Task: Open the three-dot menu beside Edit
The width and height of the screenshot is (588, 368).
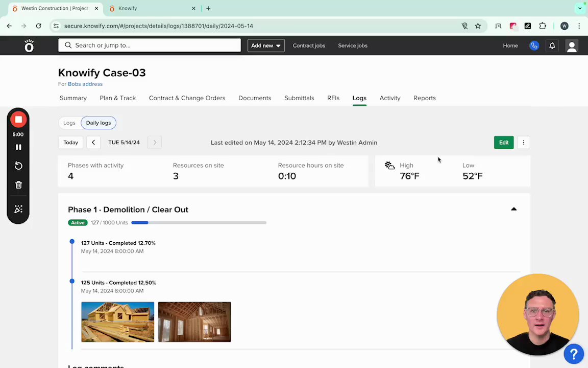Action: tap(523, 143)
